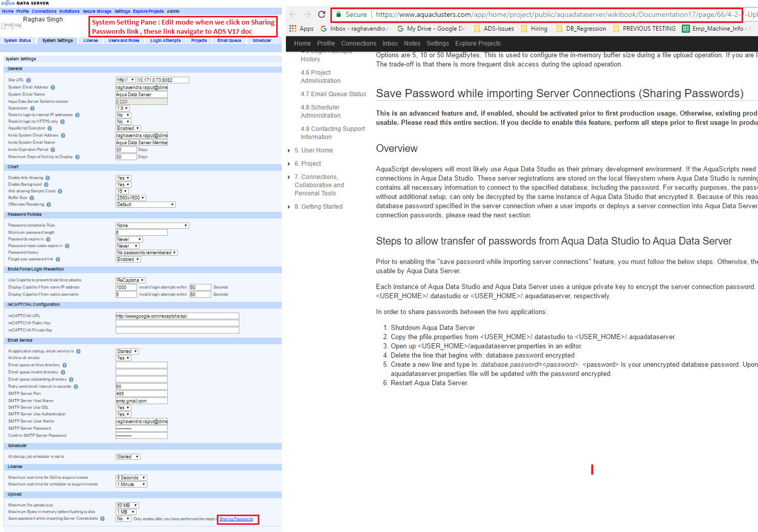This screenshot has height=532, width=758.
Task: Open Notes in documentation black navigation bar
Action: tap(412, 43)
